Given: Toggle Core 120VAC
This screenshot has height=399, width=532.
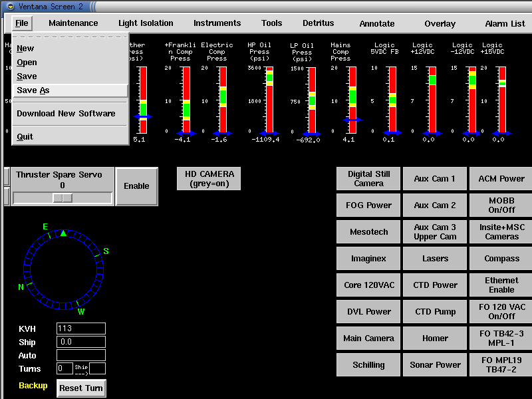Looking at the screenshot, I should coord(368,285).
